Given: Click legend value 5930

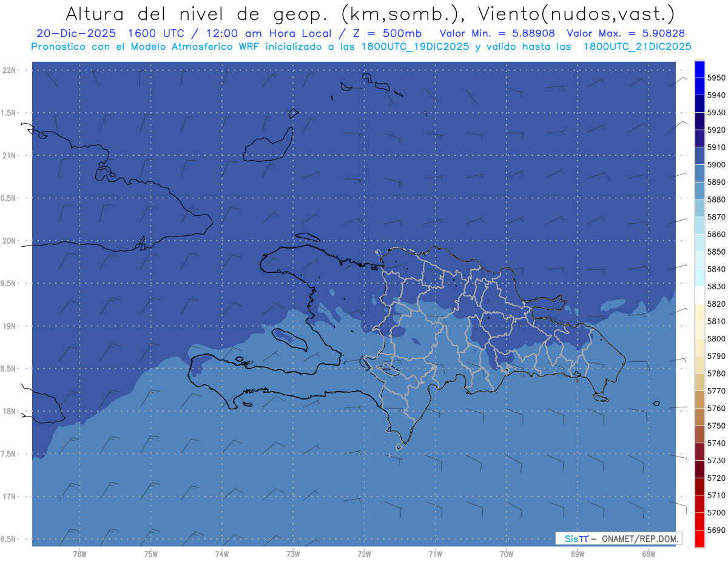Looking at the screenshot, I should tap(716, 113).
